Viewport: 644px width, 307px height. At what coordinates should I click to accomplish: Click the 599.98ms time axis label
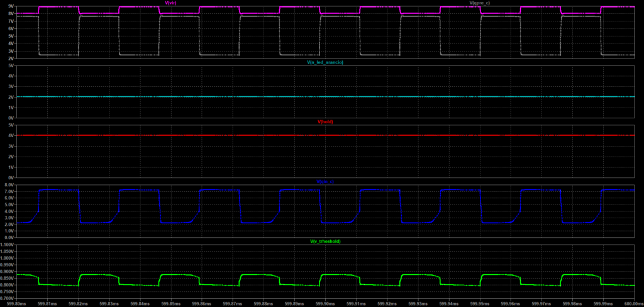[x=572, y=304]
